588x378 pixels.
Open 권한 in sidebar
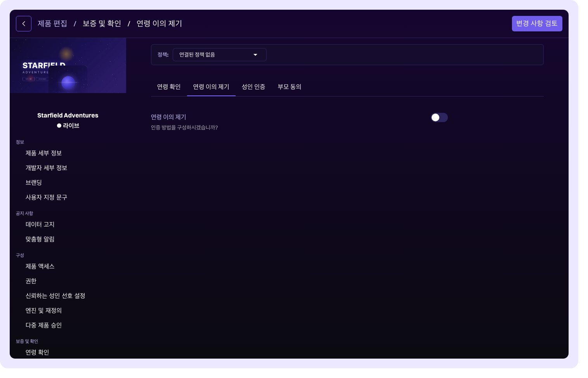31,281
